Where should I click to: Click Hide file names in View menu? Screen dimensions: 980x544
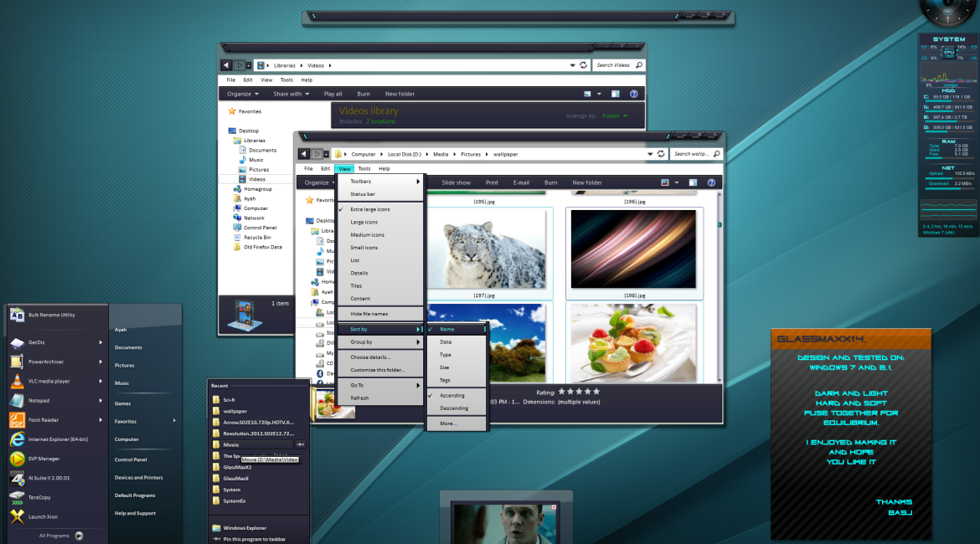369,314
